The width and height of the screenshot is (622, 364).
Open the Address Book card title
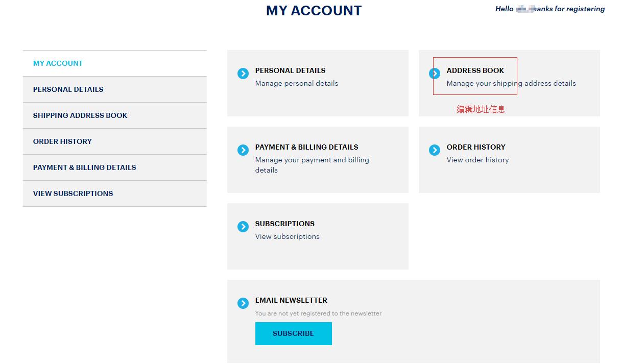pos(475,70)
